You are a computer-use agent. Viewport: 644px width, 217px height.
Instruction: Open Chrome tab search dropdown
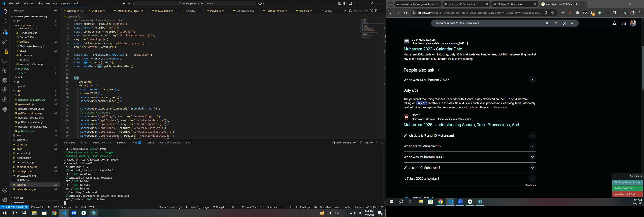pos(390,4)
